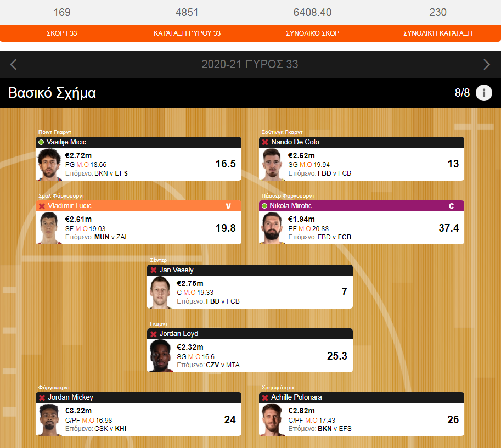The image size is (501, 448).
Task: Click the red X on Nando De Colo
Action: click(265, 142)
